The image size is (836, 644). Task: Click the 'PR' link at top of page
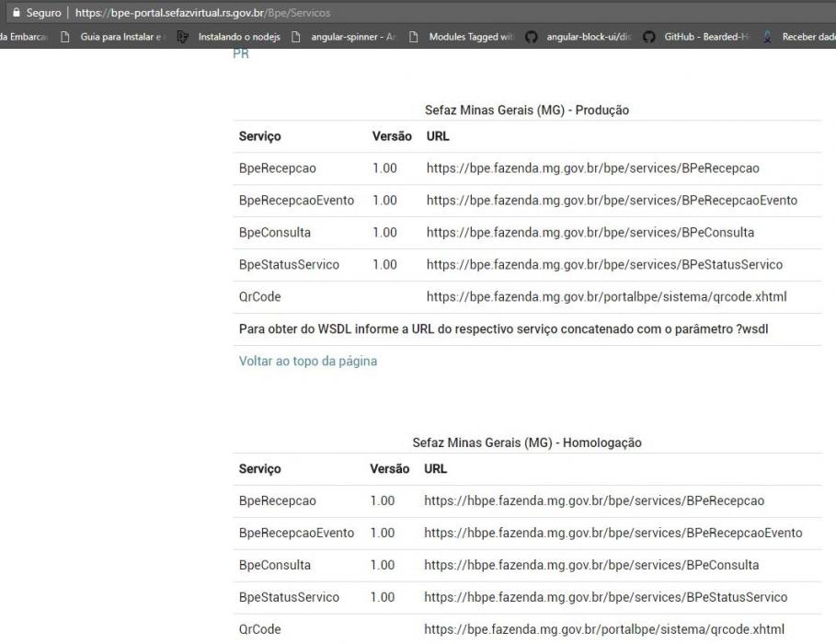coord(241,53)
